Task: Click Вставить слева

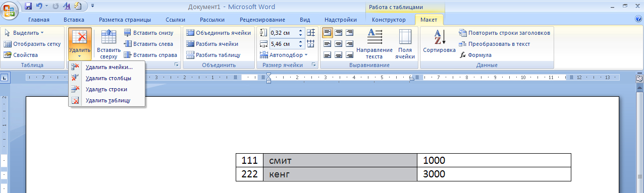Action: click(x=148, y=44)
